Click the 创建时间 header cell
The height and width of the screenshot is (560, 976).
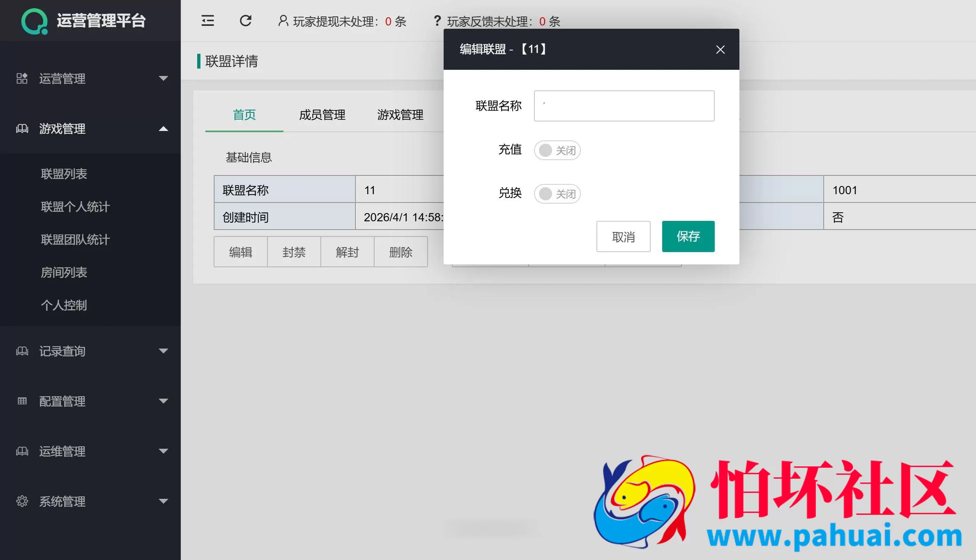pyautogui.click(x=285, y=216)
